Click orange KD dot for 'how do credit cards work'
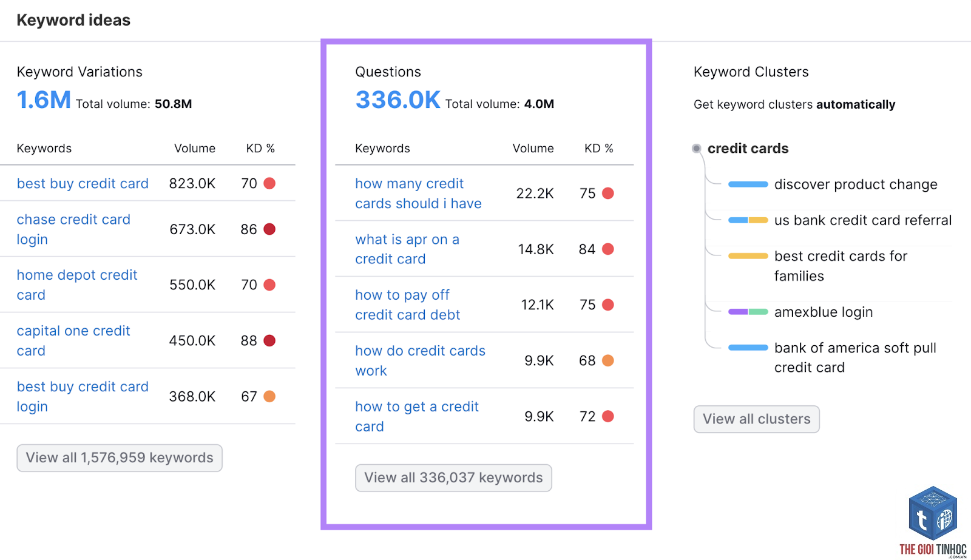The width and height of the screenshot is (971, 560). [x=608, y=360]
